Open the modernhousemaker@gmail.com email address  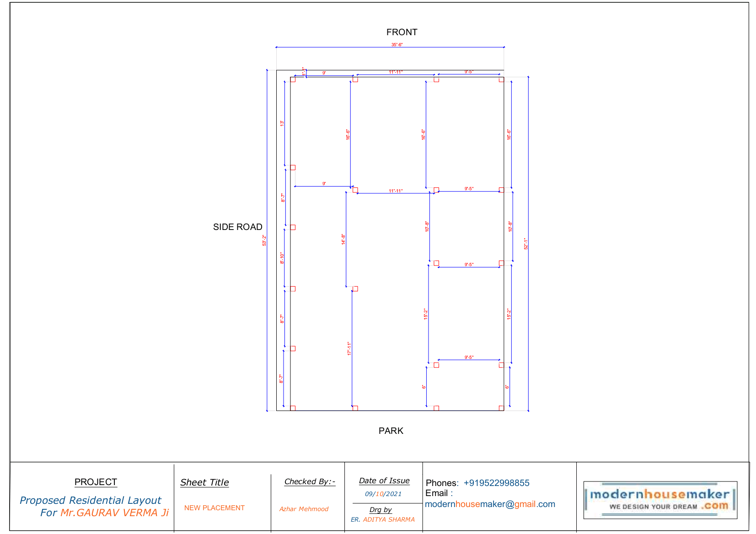[x=490, y=504]
